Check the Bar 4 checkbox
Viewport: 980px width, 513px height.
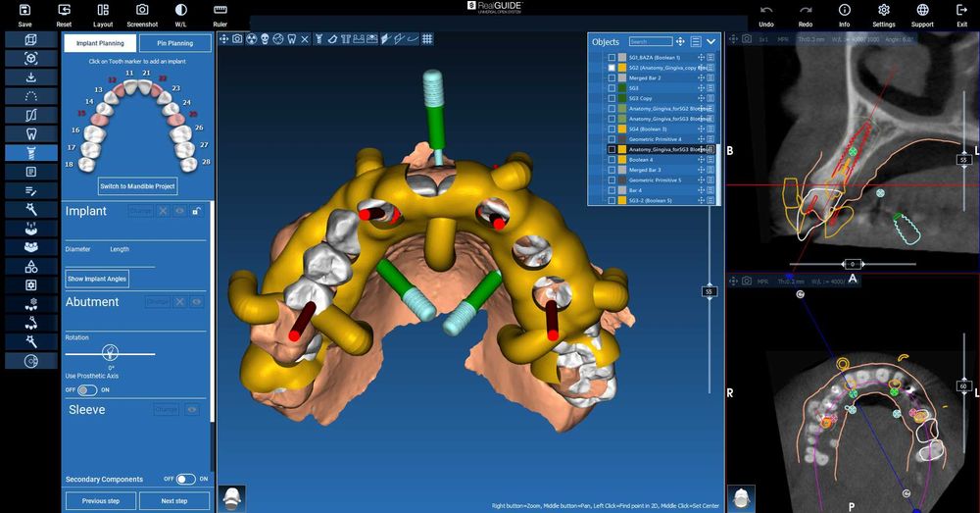click(612, 190)
